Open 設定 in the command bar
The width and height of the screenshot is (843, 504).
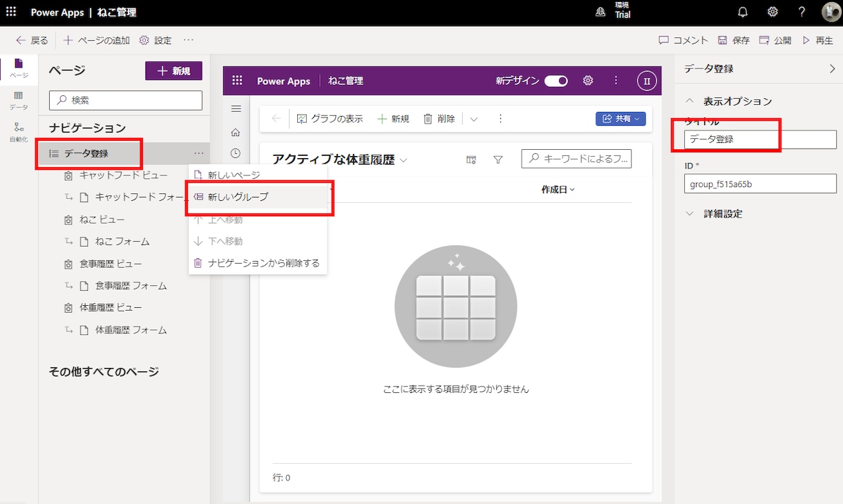155,40
